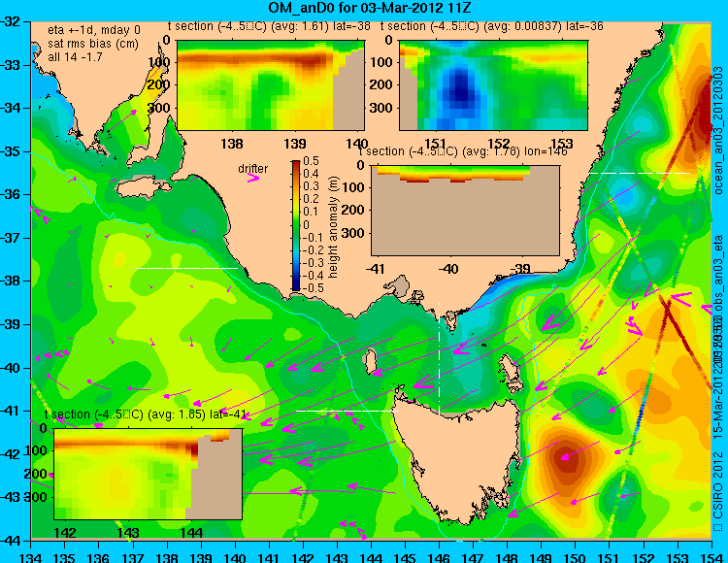Viewport: 728px width, 563px height.
Task: Click the 151 tick on lat=-36 inset
Action: [435, 144]
